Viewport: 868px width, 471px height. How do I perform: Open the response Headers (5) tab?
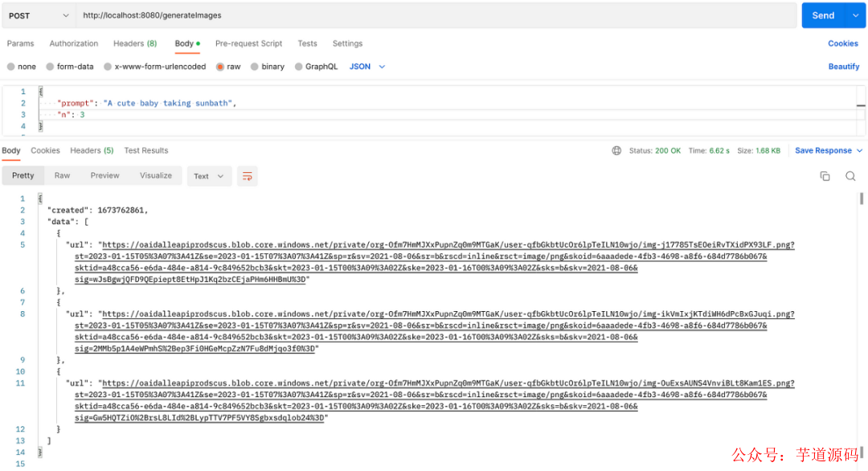click(92, 150)
